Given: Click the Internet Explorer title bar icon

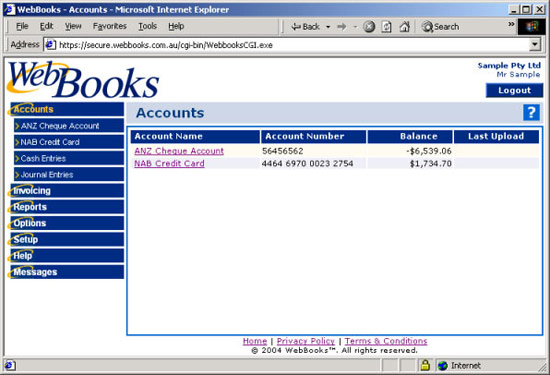Looking at the screenshot, I should tap(9, 9).
